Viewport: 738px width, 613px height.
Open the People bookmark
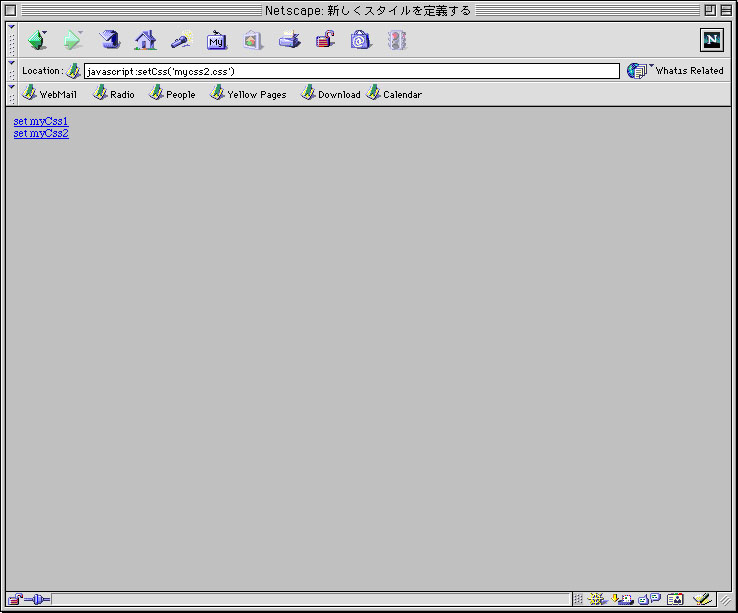172,93
